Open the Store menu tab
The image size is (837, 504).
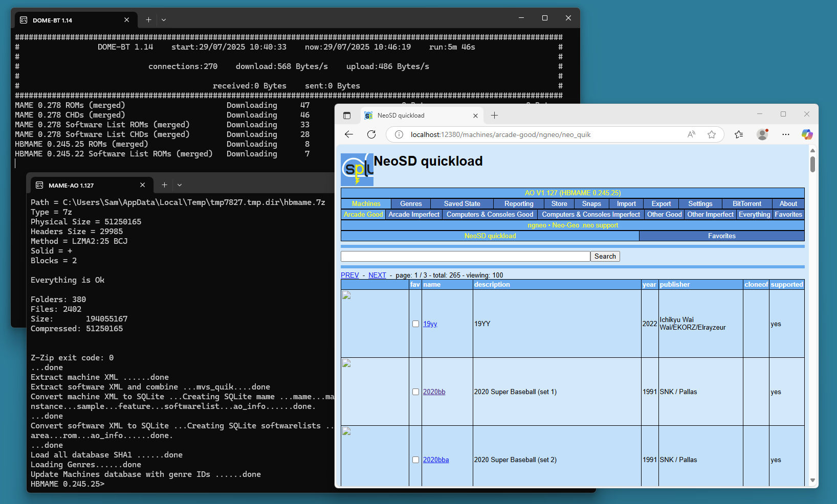pos(559,203)
